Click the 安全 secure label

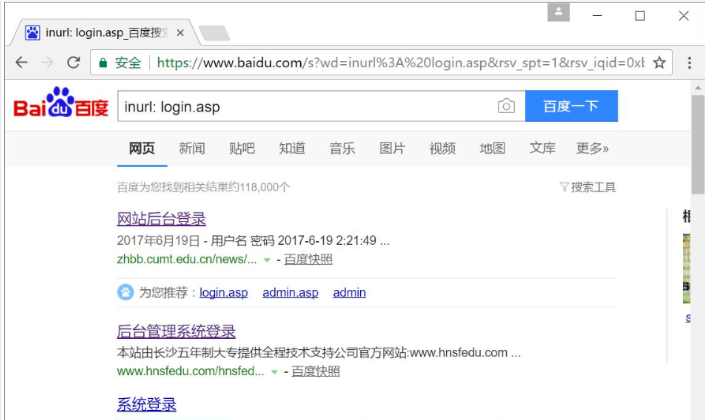pos(128,63)
